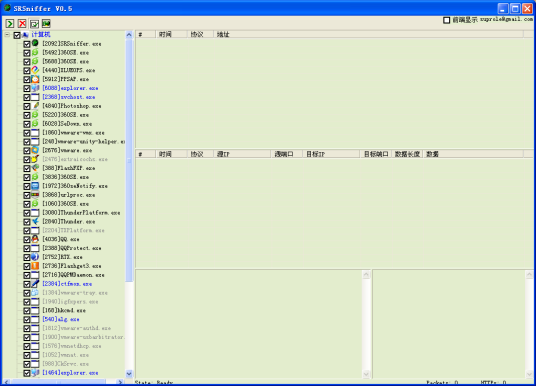Click the checkmark toolbar icon

[x=34, y=23]
